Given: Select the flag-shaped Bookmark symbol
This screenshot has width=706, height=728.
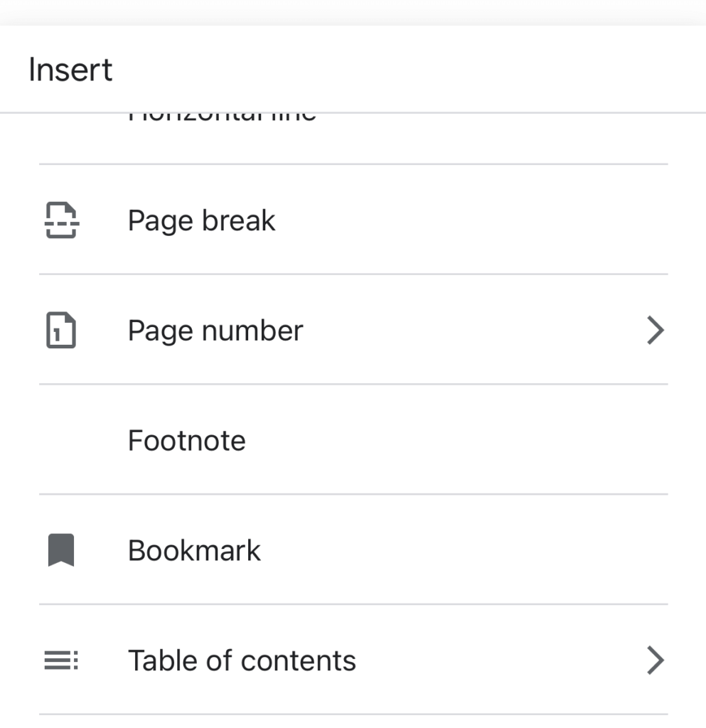Looking at the screenshot, I should click(x=60, y=550).
